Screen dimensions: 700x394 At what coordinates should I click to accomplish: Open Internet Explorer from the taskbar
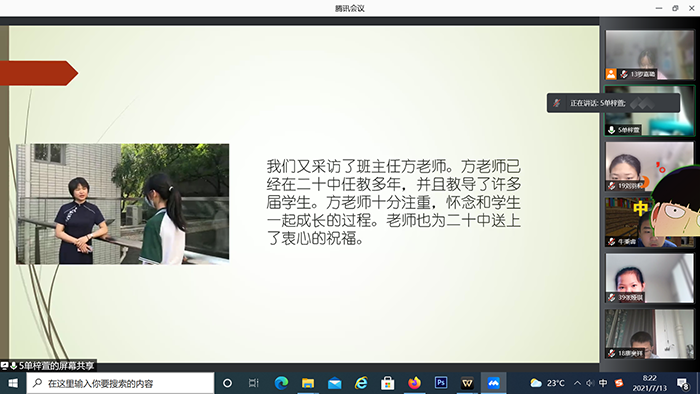click(x=361, y=383)
